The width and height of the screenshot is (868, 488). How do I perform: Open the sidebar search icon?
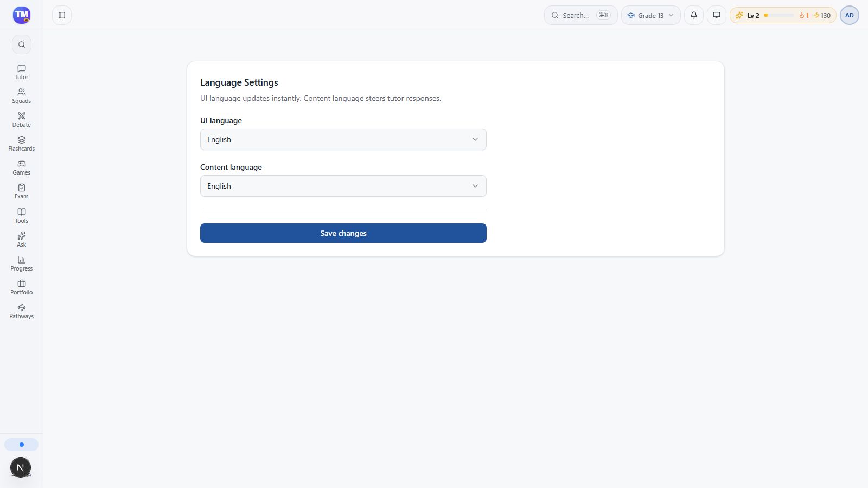pyautogui.click(x=22, y=44)
